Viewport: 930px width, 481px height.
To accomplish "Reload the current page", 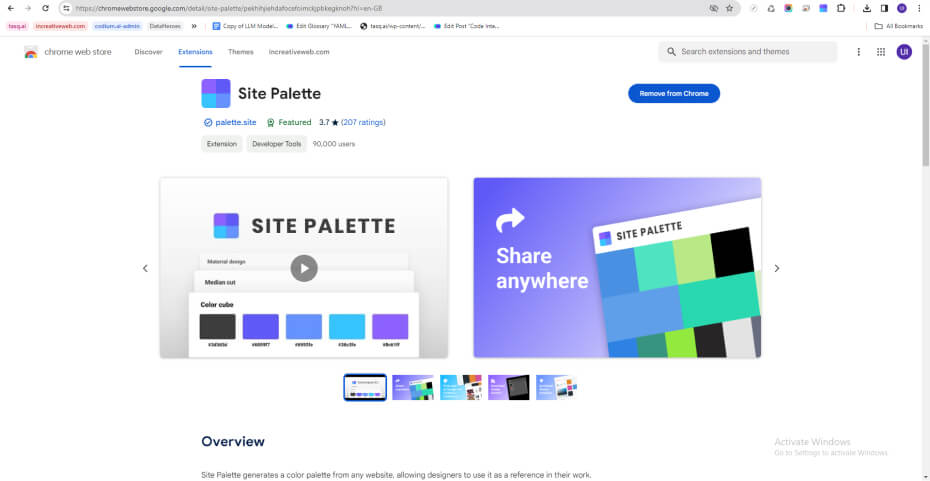I will pos(45,8).
